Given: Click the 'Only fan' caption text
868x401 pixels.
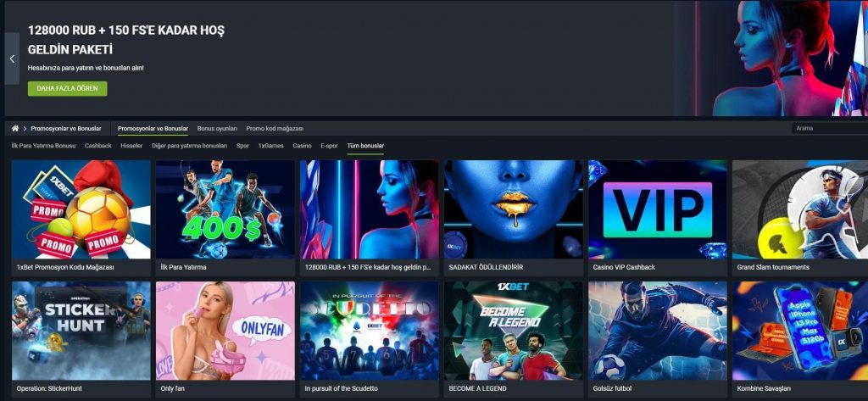Looking at the screenshot, I should (x=173, y=389).
